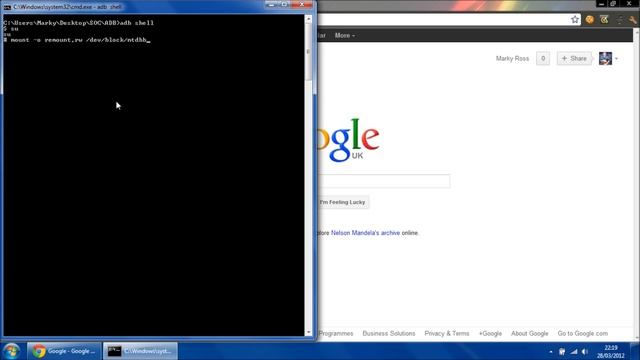Screen dimensions: 640x360
Task: Click the Marky Ross profile name
Action: tap(512, 59)
